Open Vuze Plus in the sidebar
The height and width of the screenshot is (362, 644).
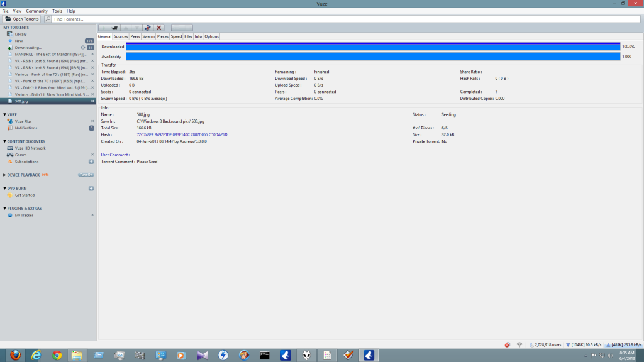pyautogui.click(x=23, y=121)
